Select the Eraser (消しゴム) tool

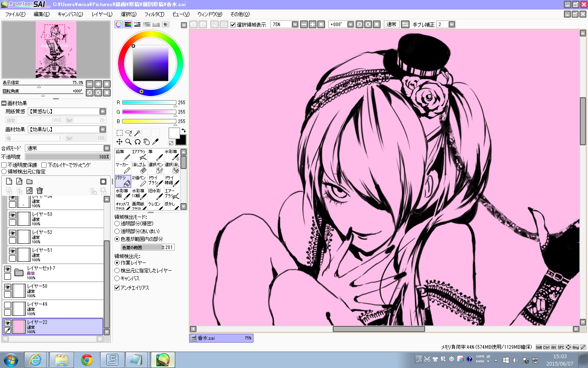[x=139, y=168]
